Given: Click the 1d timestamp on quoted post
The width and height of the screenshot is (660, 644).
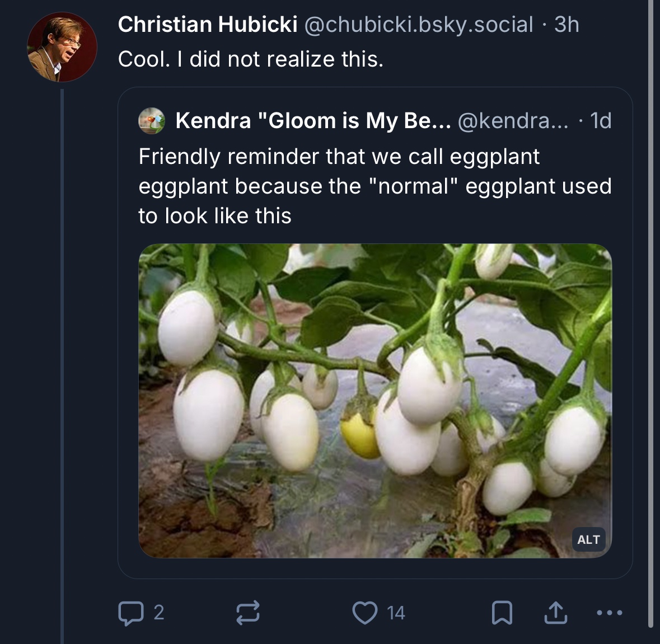Looking at the screenshot, I should coord(601,121).
